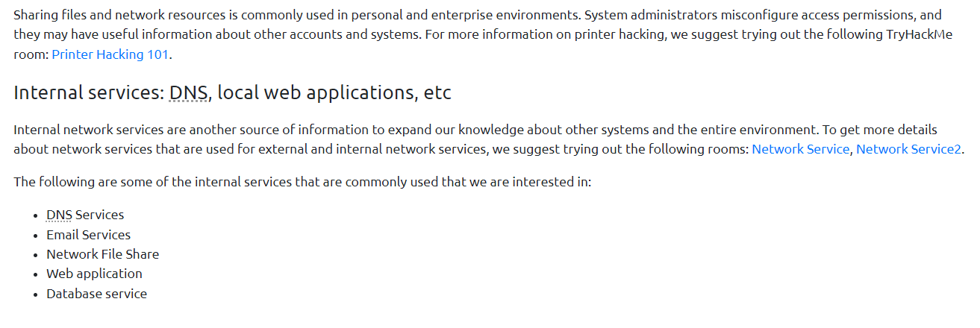Click the Database service list item
The image size is (980, 328).
point(96,294)
